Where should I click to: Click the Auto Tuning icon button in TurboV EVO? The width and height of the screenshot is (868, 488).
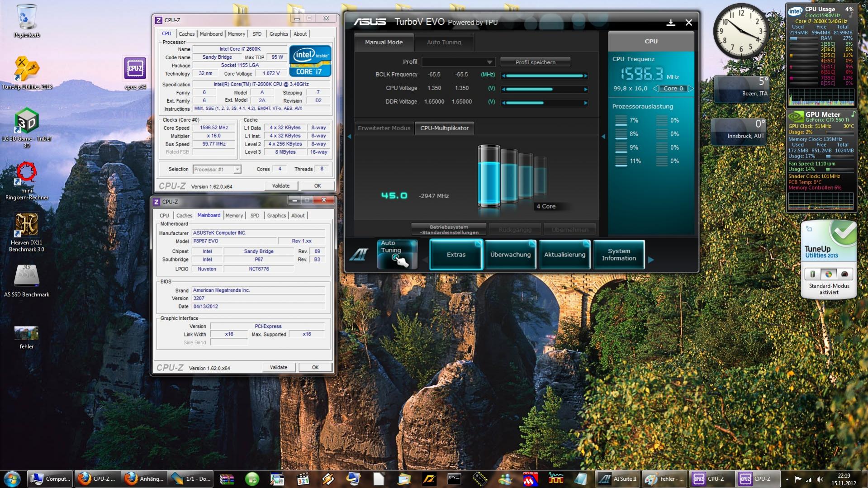click(x=397, y=254)
